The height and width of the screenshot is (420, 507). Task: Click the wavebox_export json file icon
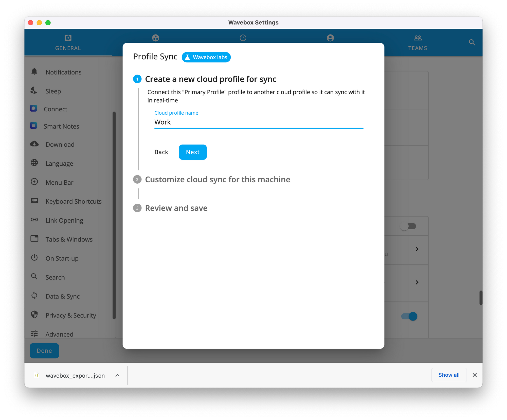click(x=37, y=375)
